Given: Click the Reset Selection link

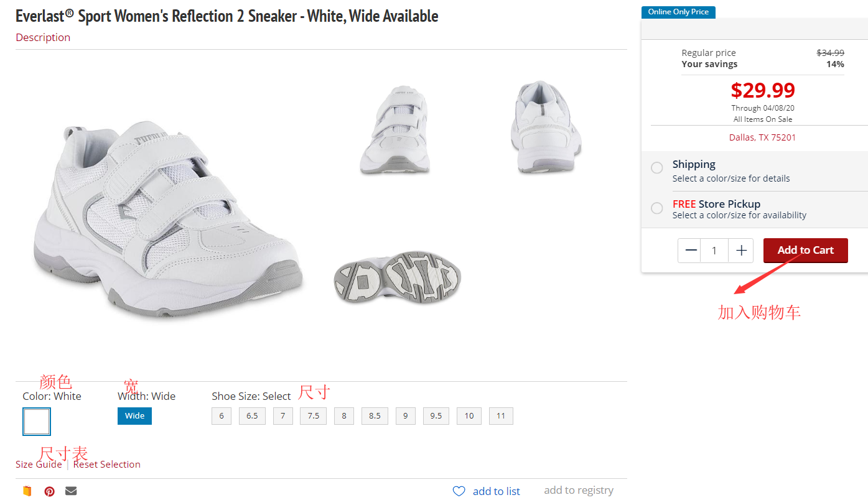Looking at the screenshot, I should pyautogui.click(x=107, y=465).
